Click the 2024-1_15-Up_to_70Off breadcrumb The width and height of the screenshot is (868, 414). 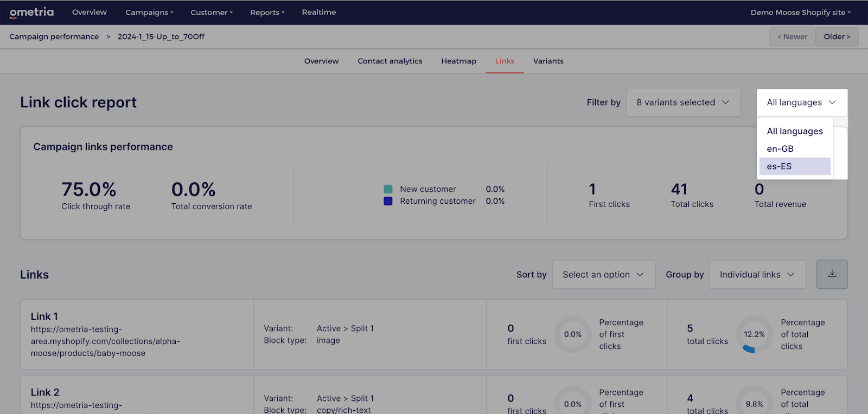[x=161, y=37]
